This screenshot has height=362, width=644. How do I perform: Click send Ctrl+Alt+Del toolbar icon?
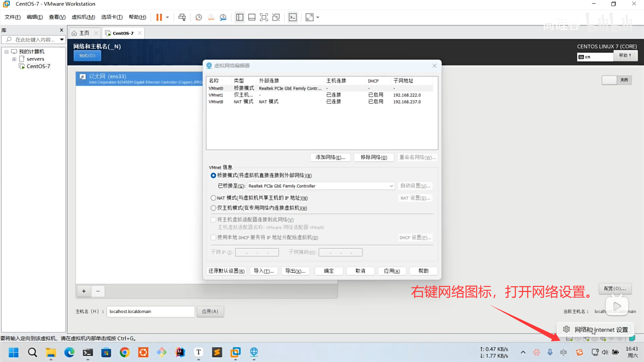(x=182, y=17)
